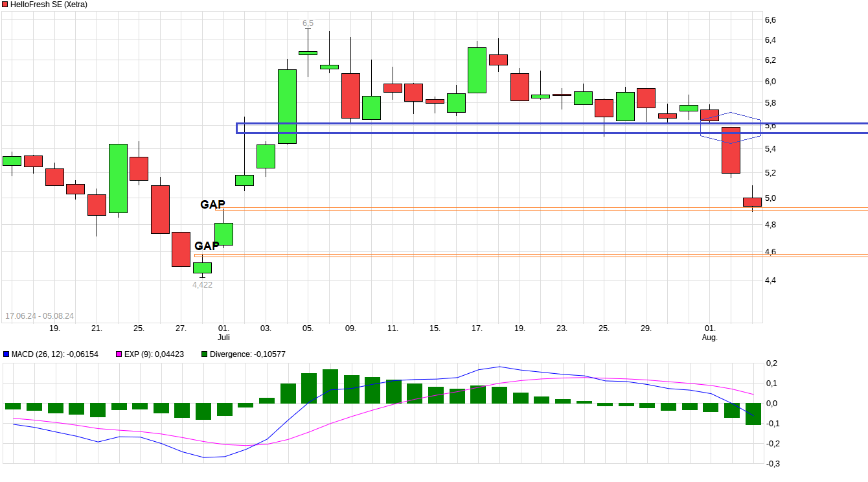Image resolution: width=868 pixels, height=482 pixels.
Task: Click the '4,6' price axis label
Action: 770,252
